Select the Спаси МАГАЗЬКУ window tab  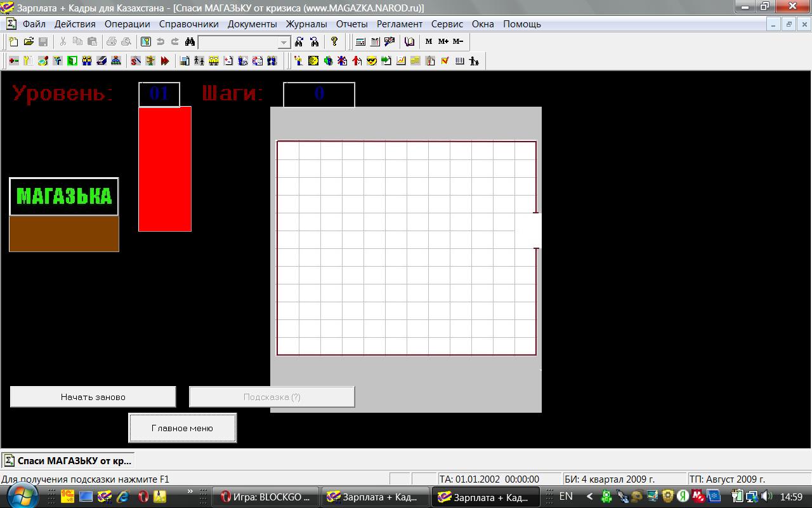tap(68, 460)
